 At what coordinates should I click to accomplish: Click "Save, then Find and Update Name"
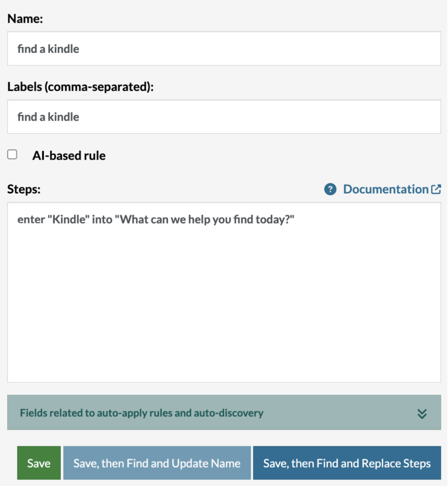(x=157, y=463)
